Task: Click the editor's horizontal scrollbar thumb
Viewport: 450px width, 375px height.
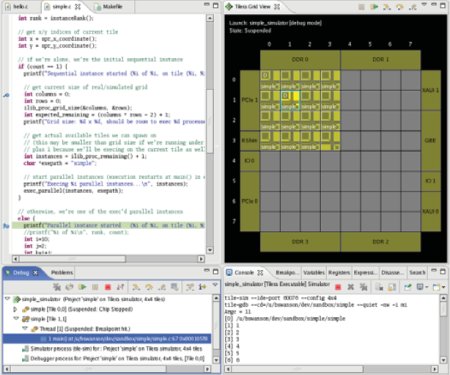Action: tap(72, 259)
